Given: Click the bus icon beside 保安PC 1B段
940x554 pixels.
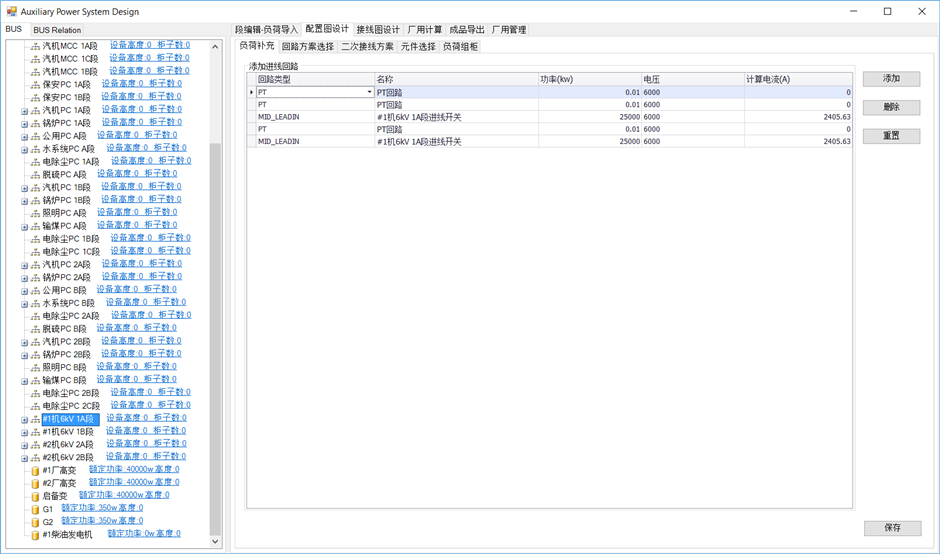Looking at the screenshot, I should pyautogui.click(x=35, y=98).
